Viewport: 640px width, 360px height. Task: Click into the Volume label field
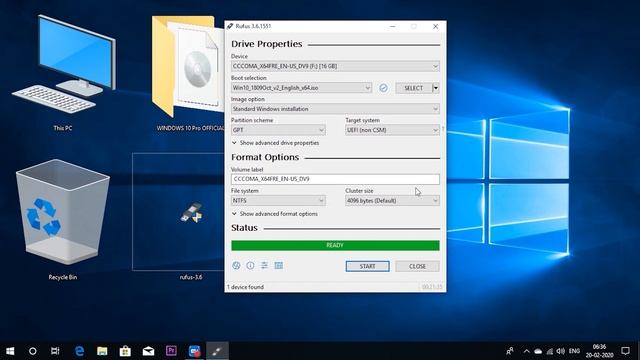pyautogui.click(x=335, y=179)
